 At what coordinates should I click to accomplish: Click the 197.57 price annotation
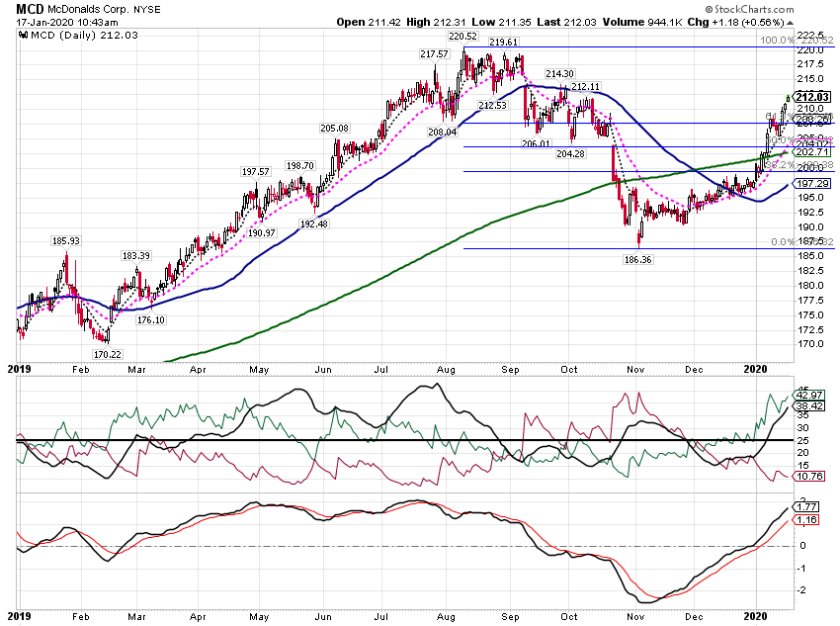pyautogui.click(x=256, y=171)
